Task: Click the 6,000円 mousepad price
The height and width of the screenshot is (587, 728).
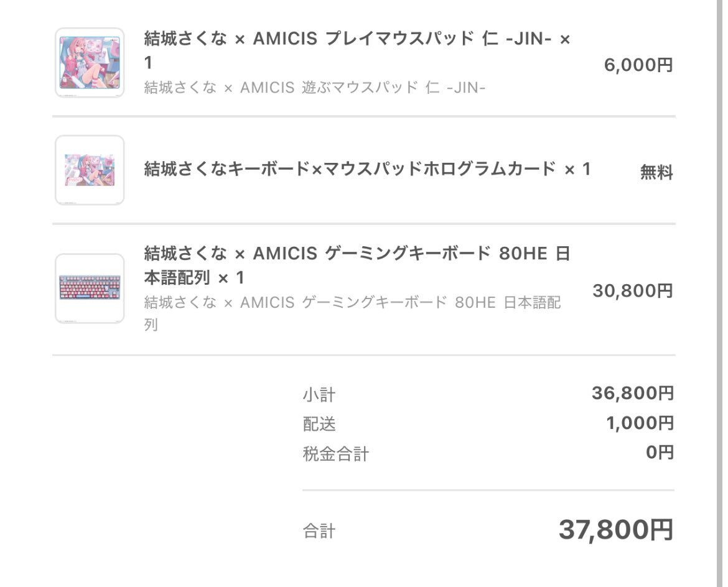Action: click(x=638, y=65)
